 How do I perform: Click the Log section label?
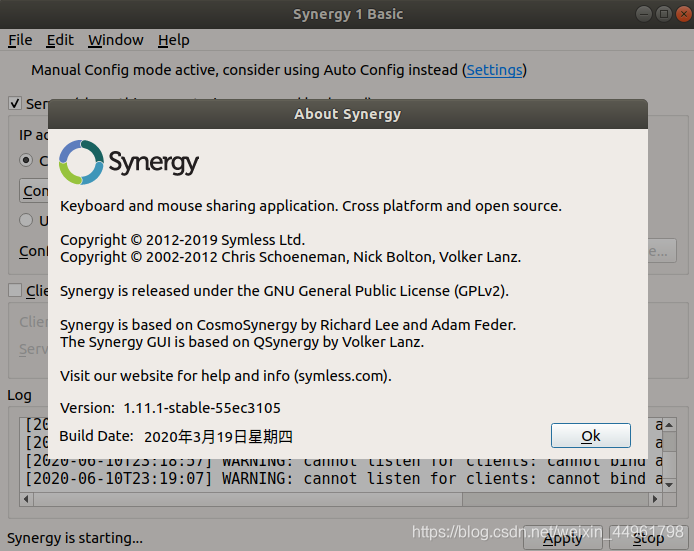click(19, 395)
